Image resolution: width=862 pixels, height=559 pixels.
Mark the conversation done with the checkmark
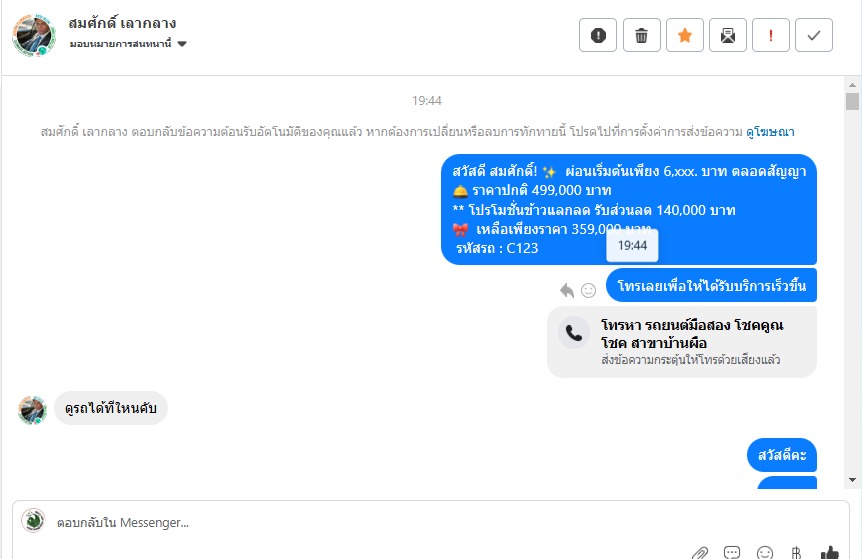(814, 35)
